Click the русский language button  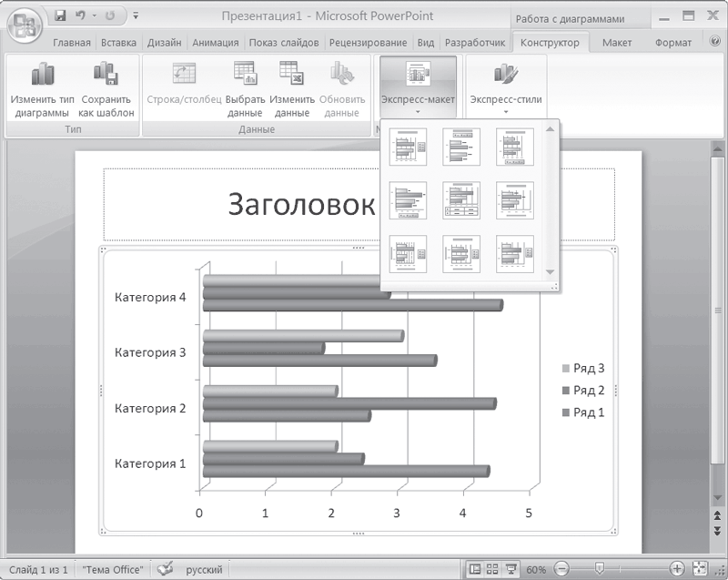click(x=204, y=569)
